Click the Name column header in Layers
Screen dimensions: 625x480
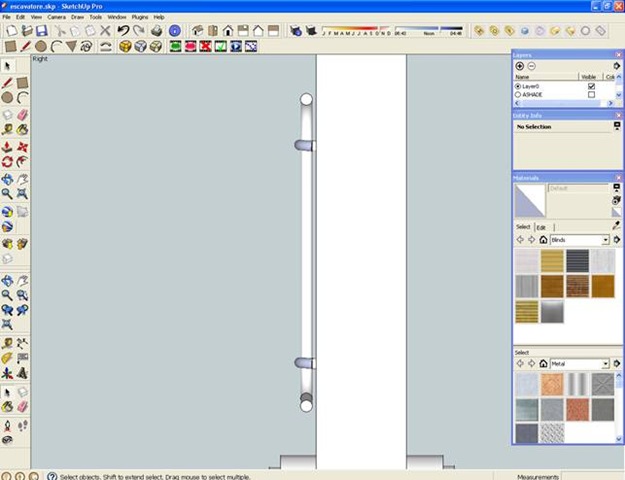click(x=522, y=76)
